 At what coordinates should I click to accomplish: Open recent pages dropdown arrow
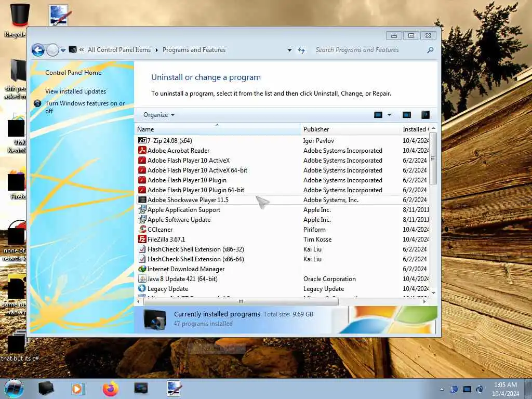tap(63, 50)
